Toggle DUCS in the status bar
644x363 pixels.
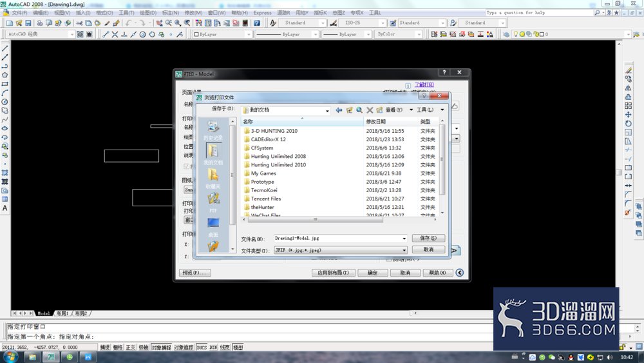click(x=202, y=348)
